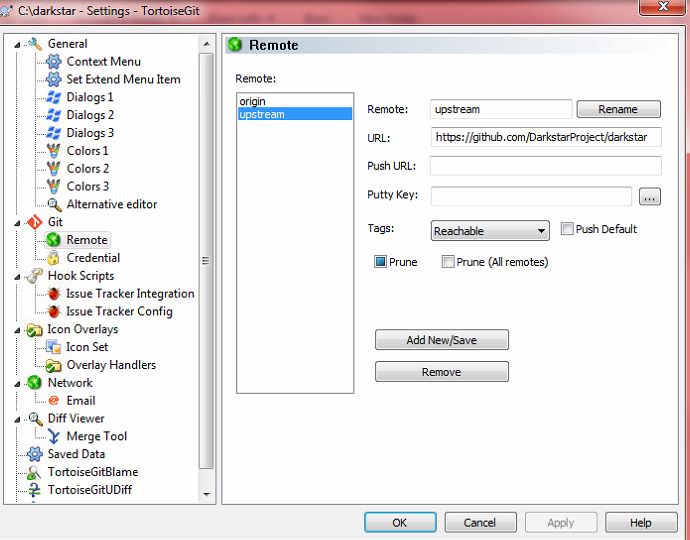Collapse the General tree node
The height and width of the screenshot is (540, 690).
(17, 44)
